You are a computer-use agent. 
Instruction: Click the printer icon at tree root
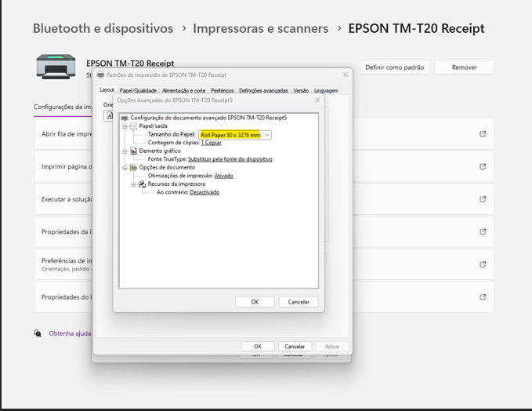(125, 118)
